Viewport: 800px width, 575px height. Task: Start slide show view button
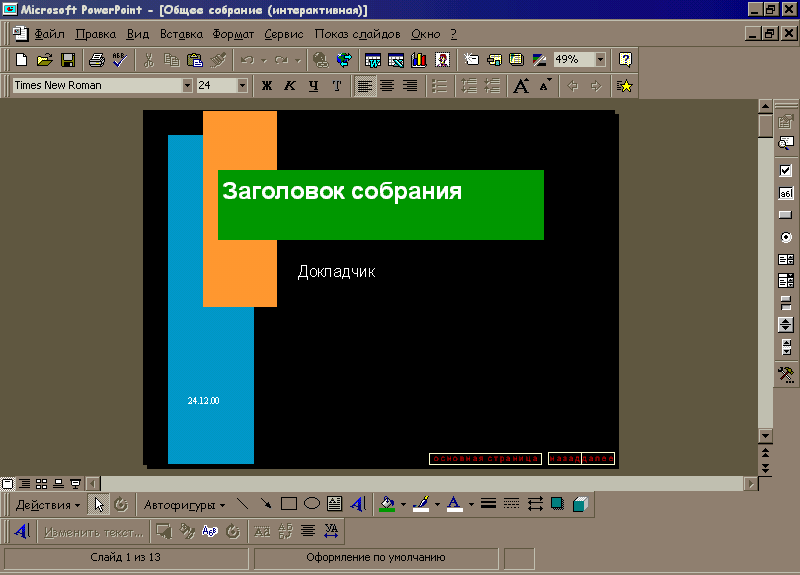point(76,484)
